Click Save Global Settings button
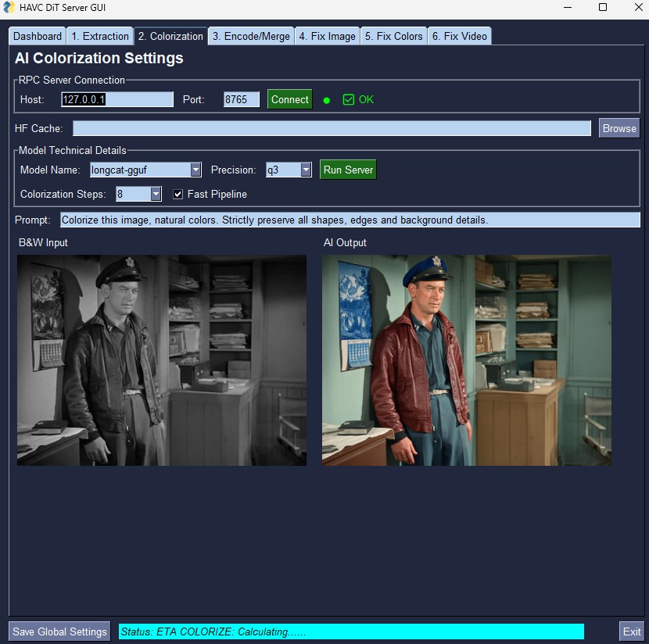 pos(59,631)
